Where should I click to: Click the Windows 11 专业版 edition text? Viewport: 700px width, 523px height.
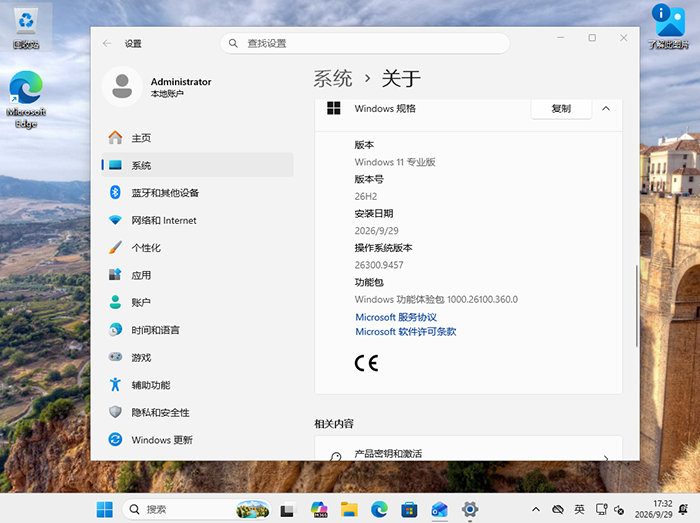(x=395, y=162)
